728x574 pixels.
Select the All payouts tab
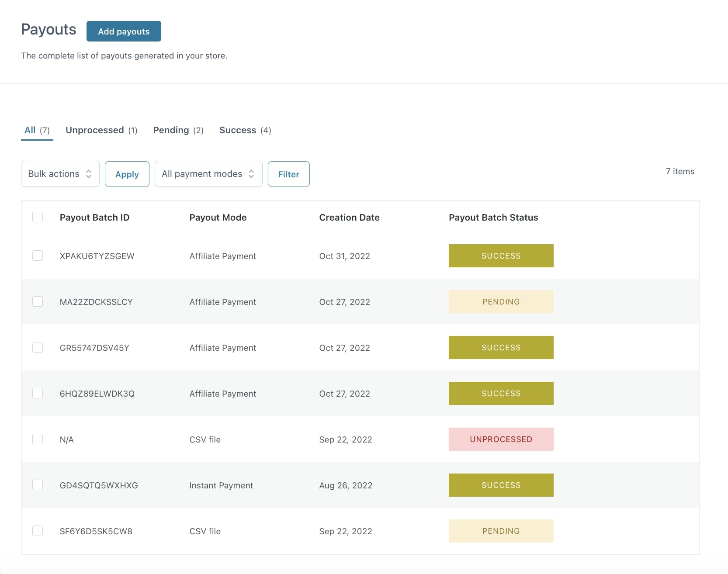(x=37, y=130)
